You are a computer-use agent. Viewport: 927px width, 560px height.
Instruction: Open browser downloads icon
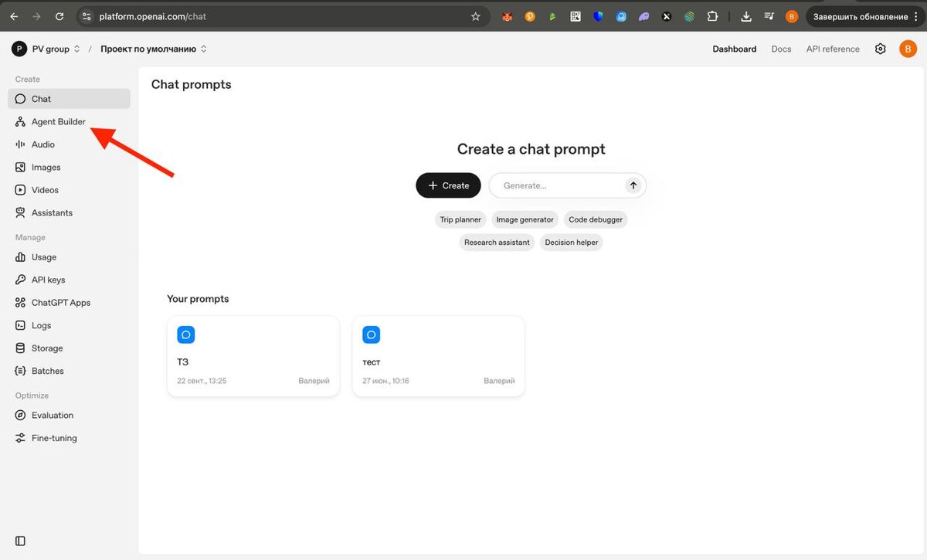coord(745,16)
